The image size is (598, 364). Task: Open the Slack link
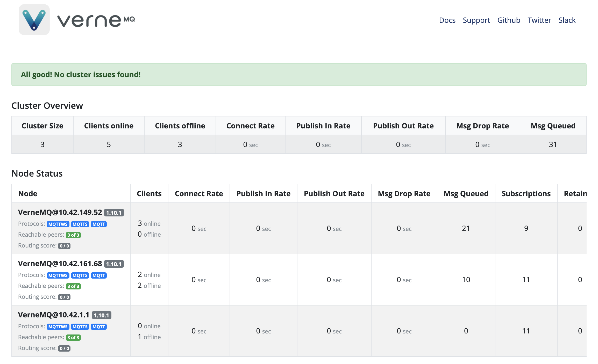pyautogui.click(x=567, y=20)
